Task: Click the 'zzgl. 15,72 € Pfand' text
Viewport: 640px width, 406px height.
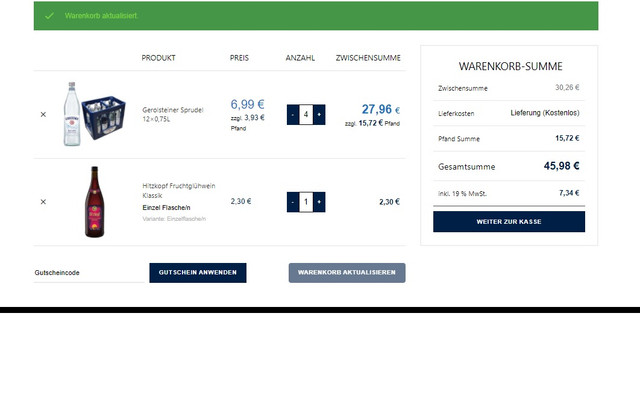Action: [x=372, y=123]
